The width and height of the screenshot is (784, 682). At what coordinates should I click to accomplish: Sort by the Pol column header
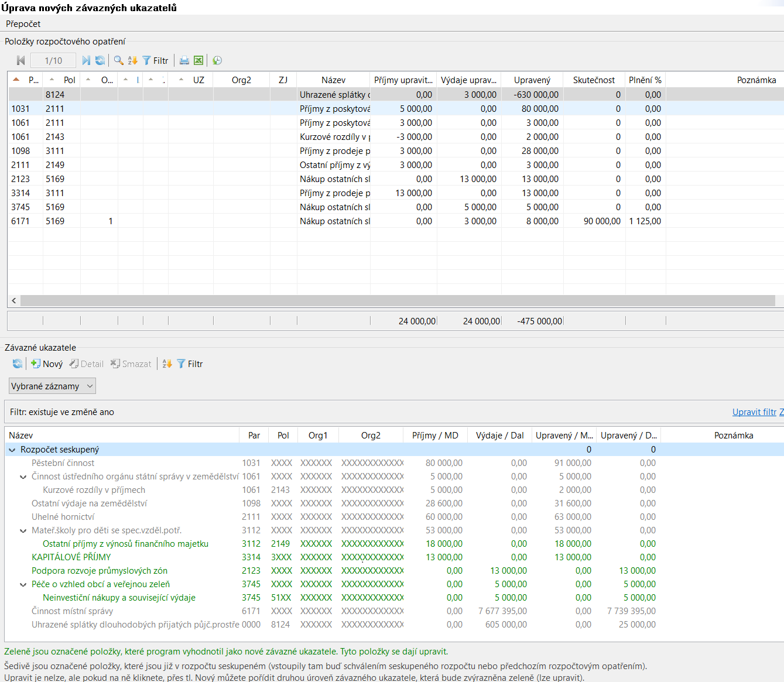click(61, 80)
